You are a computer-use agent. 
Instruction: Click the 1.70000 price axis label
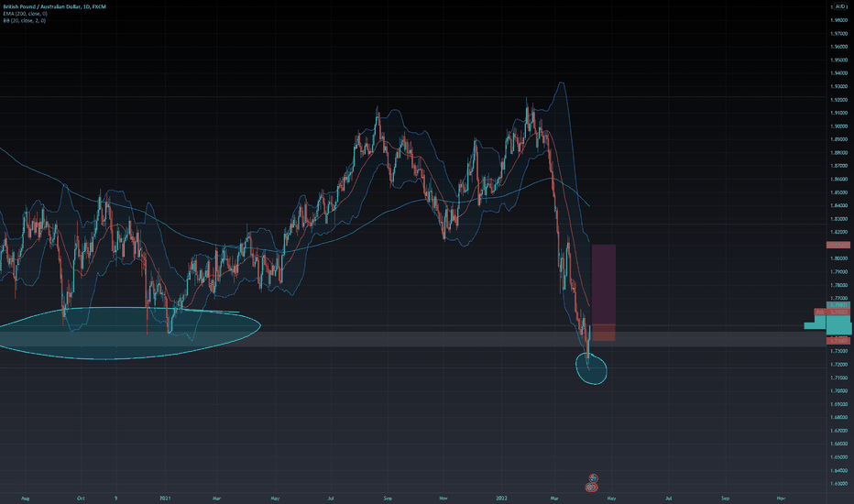838,391
